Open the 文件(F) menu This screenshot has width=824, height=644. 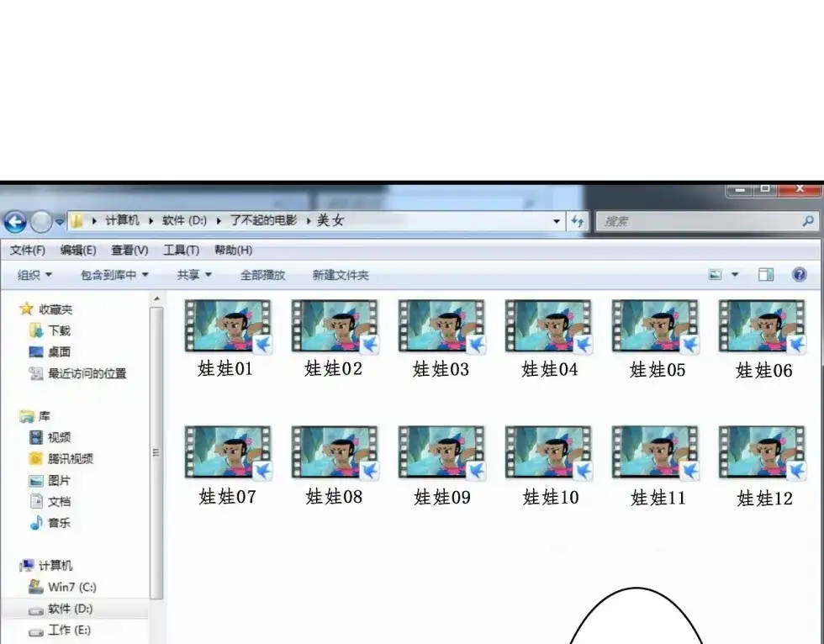(27, 250)
